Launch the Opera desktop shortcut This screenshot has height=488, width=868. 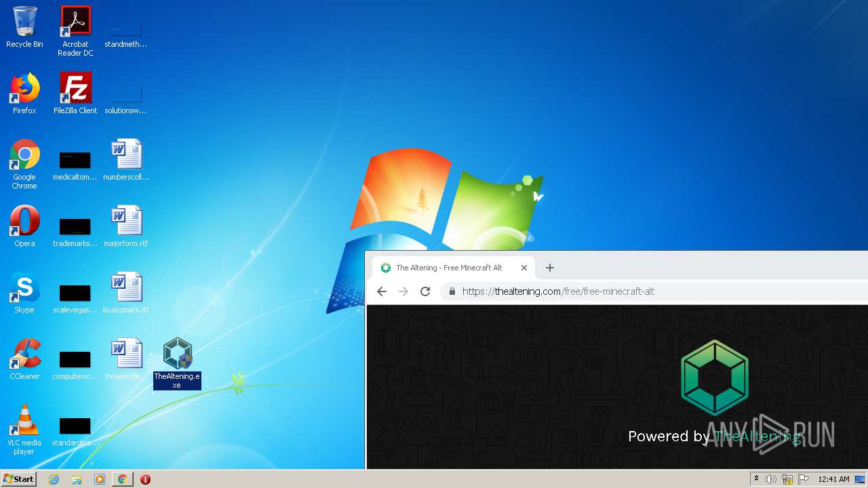pos(24,226)
